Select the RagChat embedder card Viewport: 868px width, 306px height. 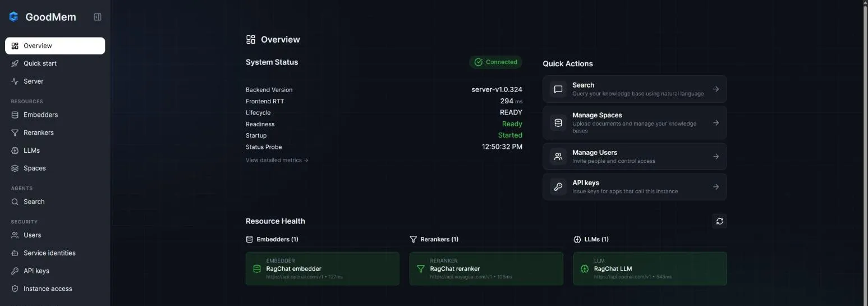click(x=323, y=268)
